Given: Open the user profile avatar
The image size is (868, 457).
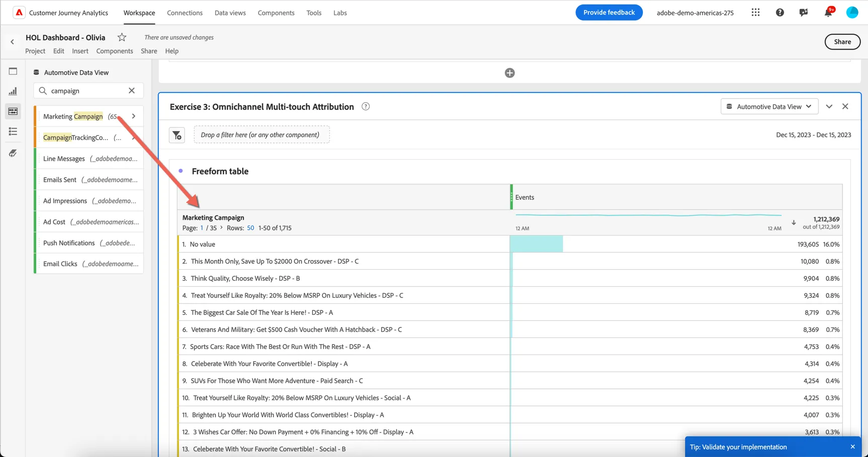Looking at the screenshot, I should (x=852, y=13).
